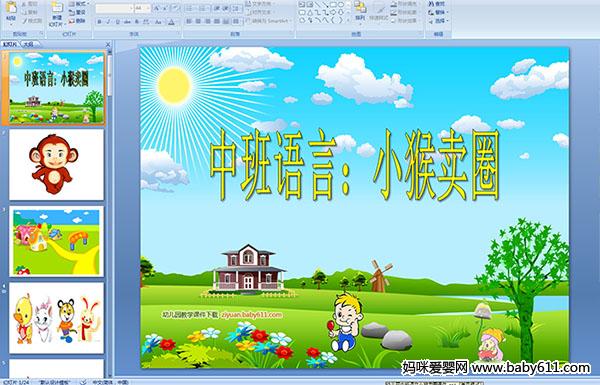Close the slide thumbnail pane

(108, 44)
